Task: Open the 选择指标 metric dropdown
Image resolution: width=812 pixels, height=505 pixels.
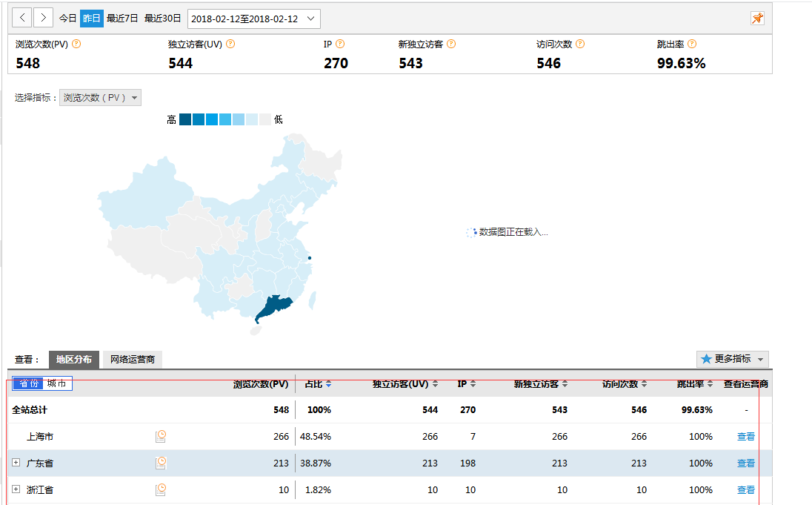Action: coord(100,96)
